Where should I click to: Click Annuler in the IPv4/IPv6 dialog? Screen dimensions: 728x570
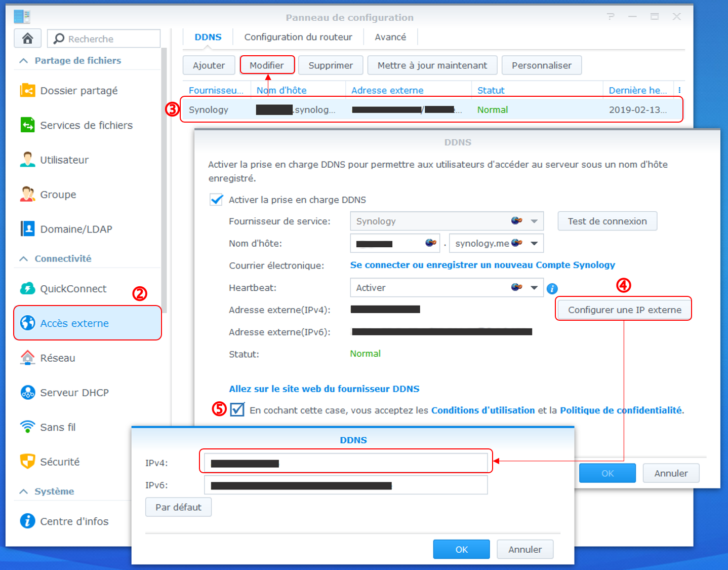point(525,549)
